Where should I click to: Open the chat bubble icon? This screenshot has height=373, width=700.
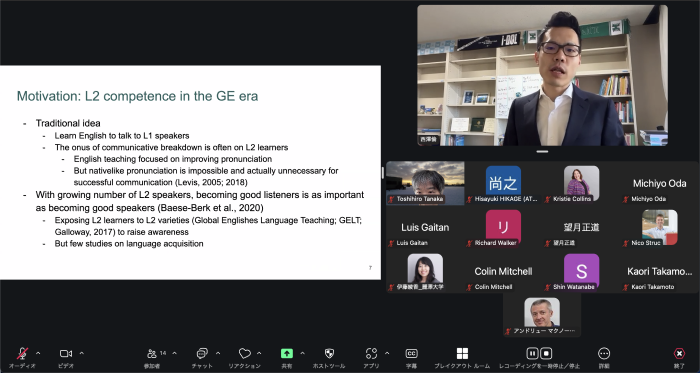click(x=202, y=353)
